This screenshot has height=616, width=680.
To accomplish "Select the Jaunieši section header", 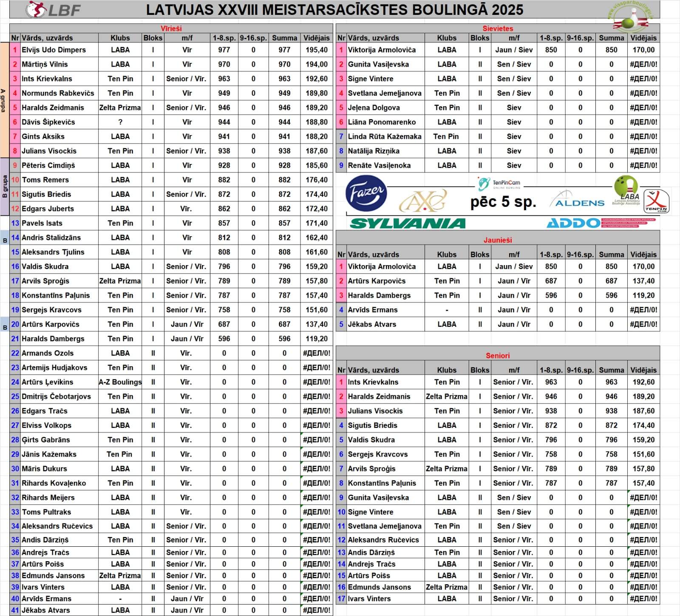I will [498, 240].
